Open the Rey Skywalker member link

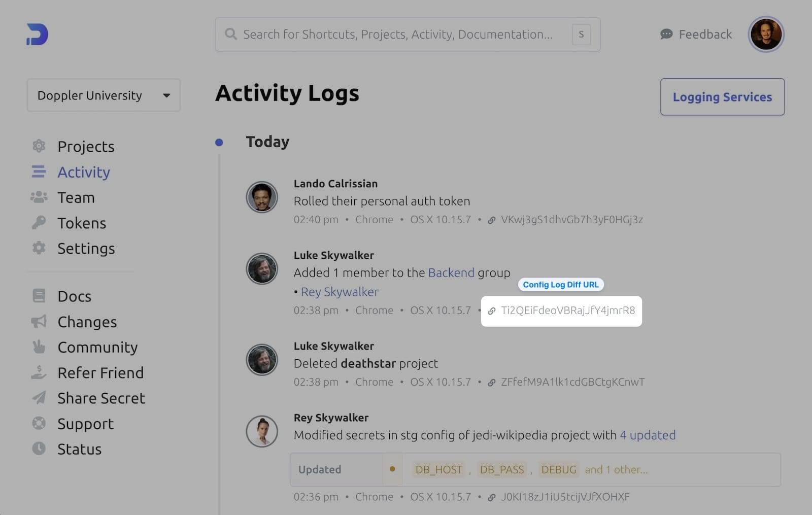(340, 292)
